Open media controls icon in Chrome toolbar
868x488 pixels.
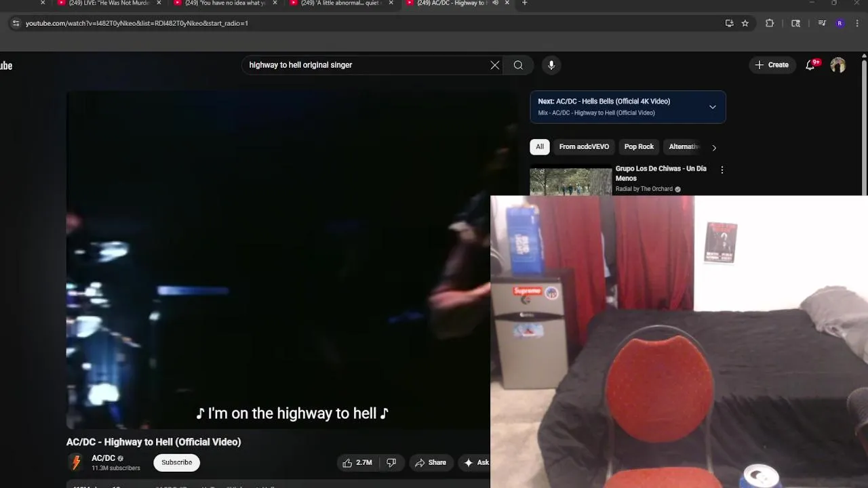[x=822, y=23]
